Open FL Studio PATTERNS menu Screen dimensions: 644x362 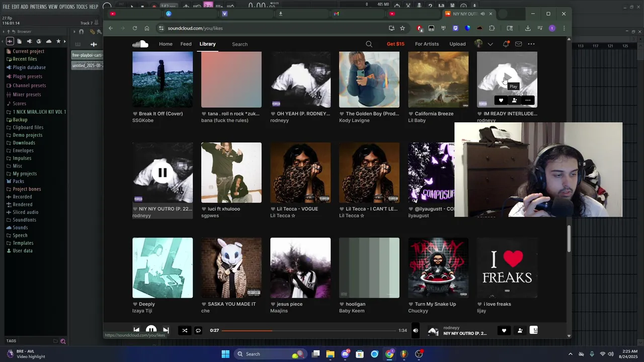point(38,7)
